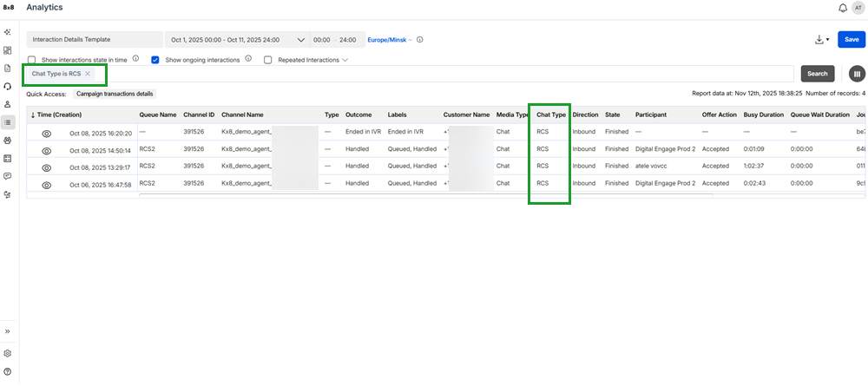Remove the Chat Type is RCS filter

[88, 74]
